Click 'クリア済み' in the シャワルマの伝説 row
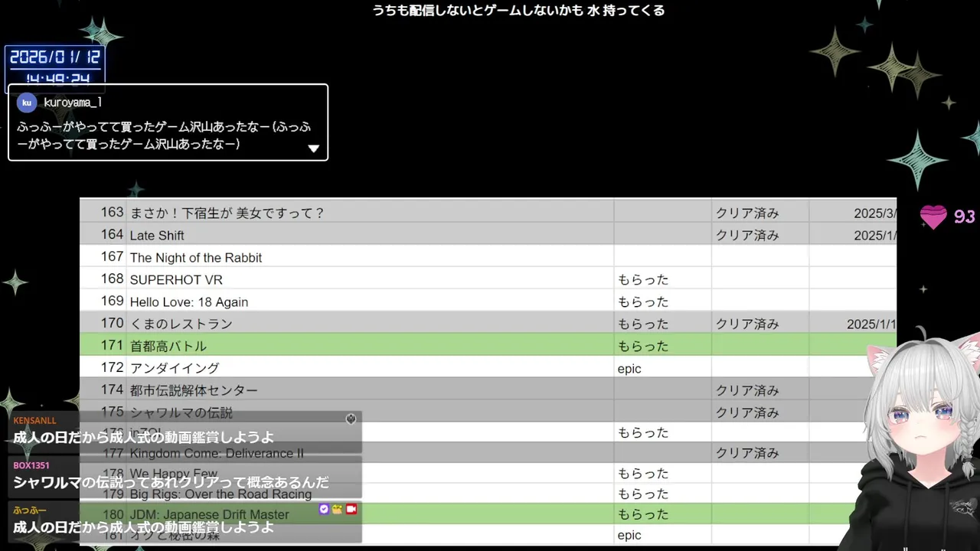 pos(760,412)
